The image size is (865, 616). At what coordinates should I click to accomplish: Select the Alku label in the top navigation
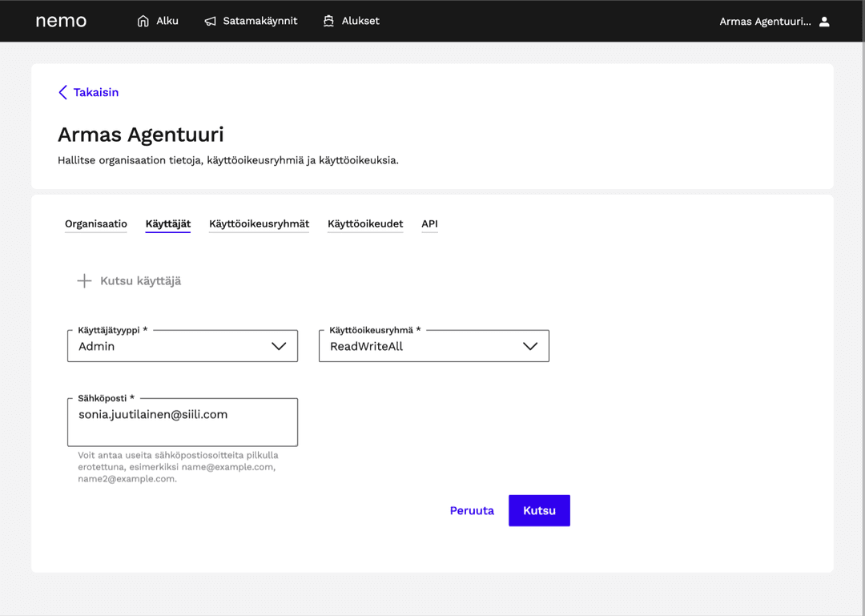pyautogui.click(x=167, y=21)
